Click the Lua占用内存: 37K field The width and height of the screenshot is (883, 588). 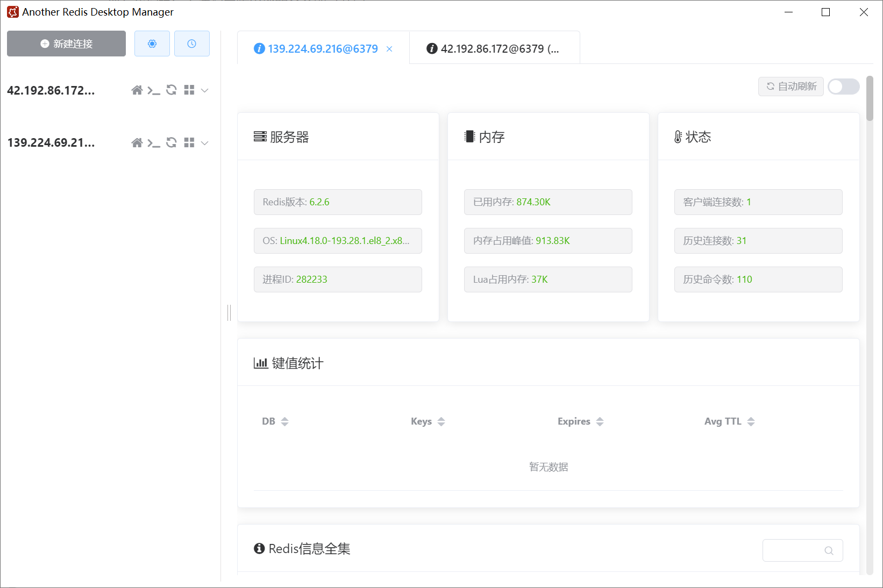(548, 279)
